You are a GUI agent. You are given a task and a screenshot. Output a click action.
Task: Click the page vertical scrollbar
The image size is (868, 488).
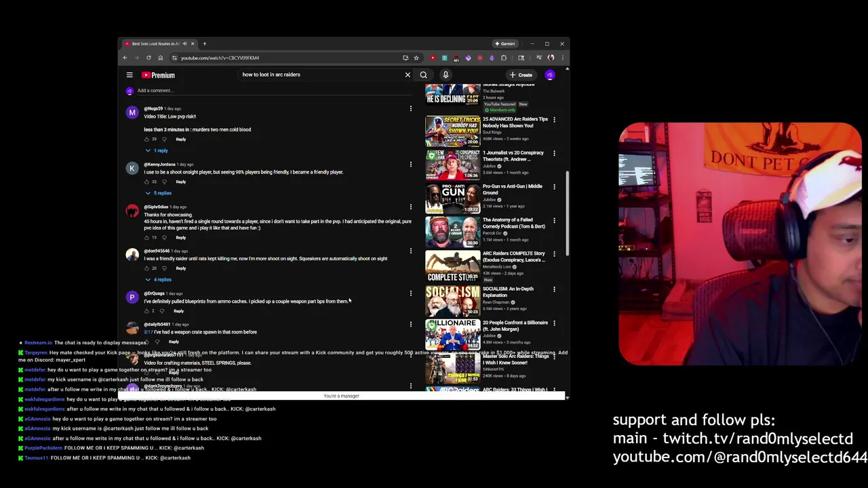pos(568,214)
